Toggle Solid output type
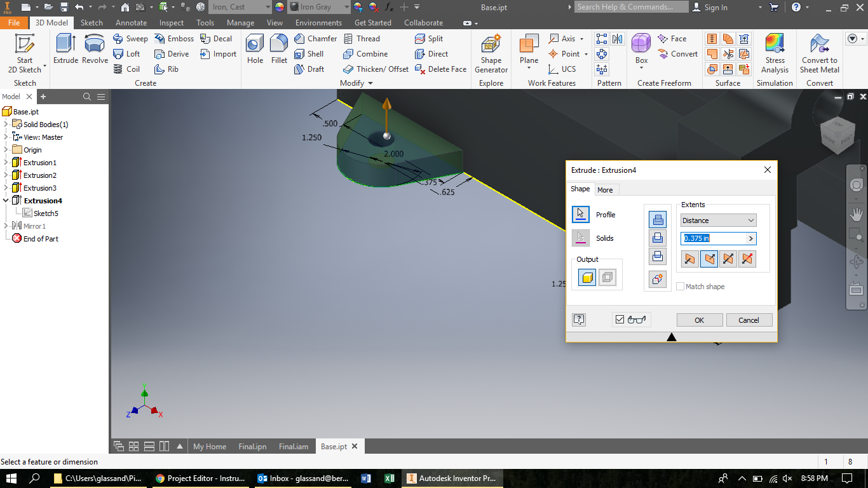This screenshot has width=868, height=488. point(587,278)
